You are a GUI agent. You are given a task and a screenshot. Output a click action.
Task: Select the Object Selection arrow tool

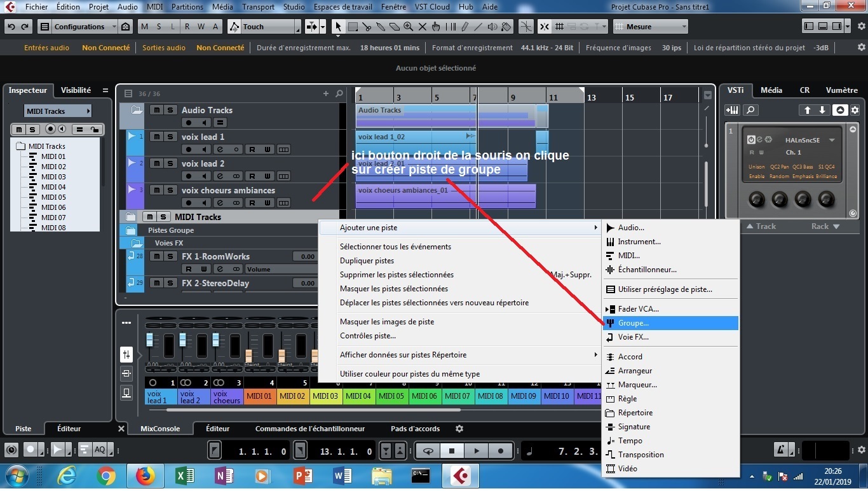pos(339,27)
